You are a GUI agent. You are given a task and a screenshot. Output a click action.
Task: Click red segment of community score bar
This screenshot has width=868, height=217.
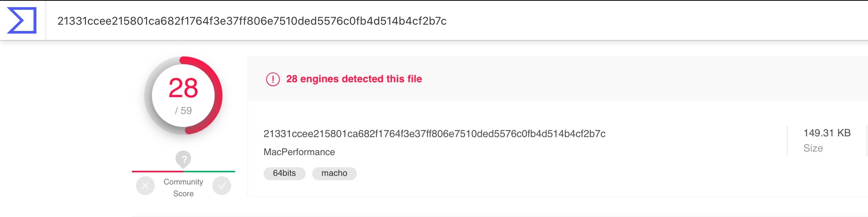pos(157,171)
